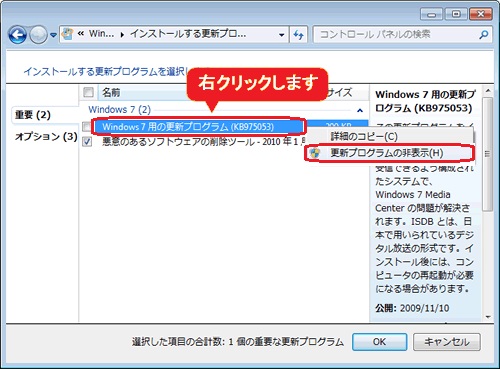Open the 重要 (2) tab
Viewport: 500px width, 369px height.
pos(33,115)
